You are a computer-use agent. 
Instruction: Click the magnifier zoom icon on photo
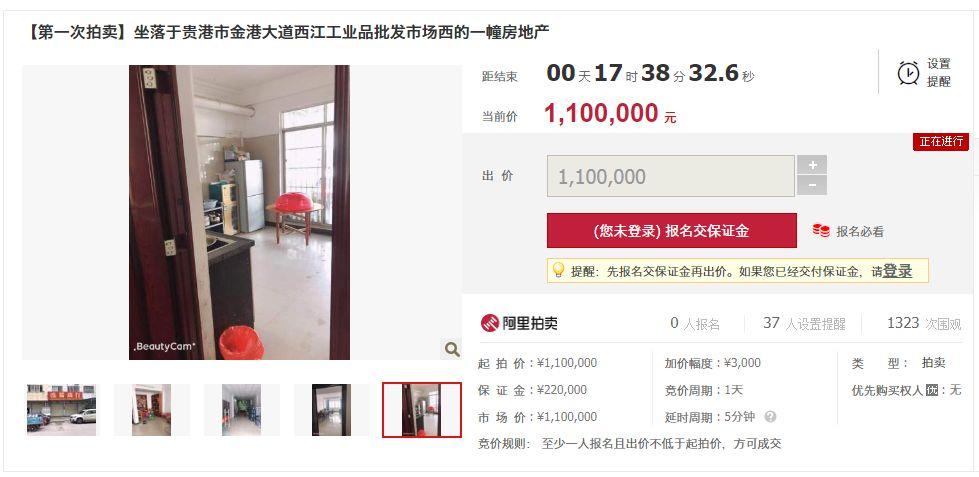pos(451,349)
